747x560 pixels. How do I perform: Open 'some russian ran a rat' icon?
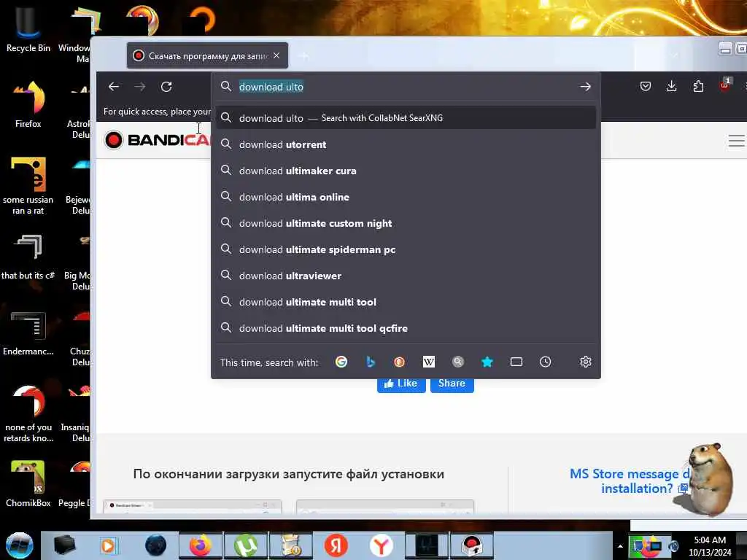tap(28, 184)
